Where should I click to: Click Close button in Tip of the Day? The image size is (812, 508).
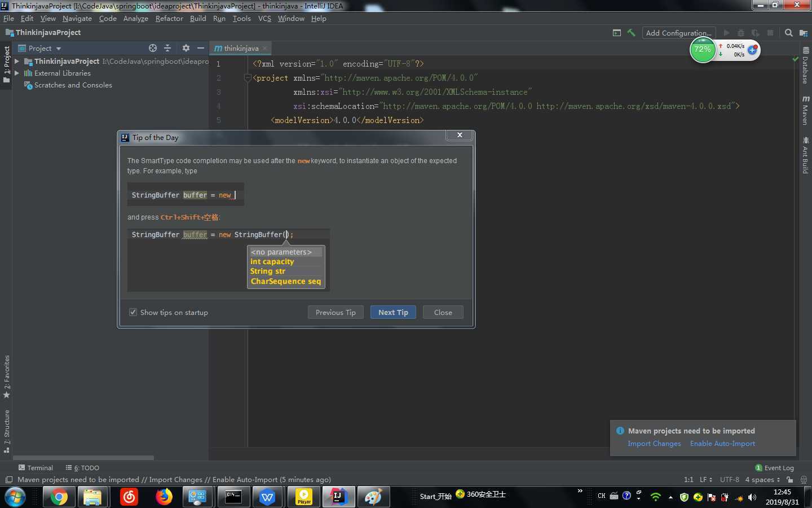coord(443,313)
